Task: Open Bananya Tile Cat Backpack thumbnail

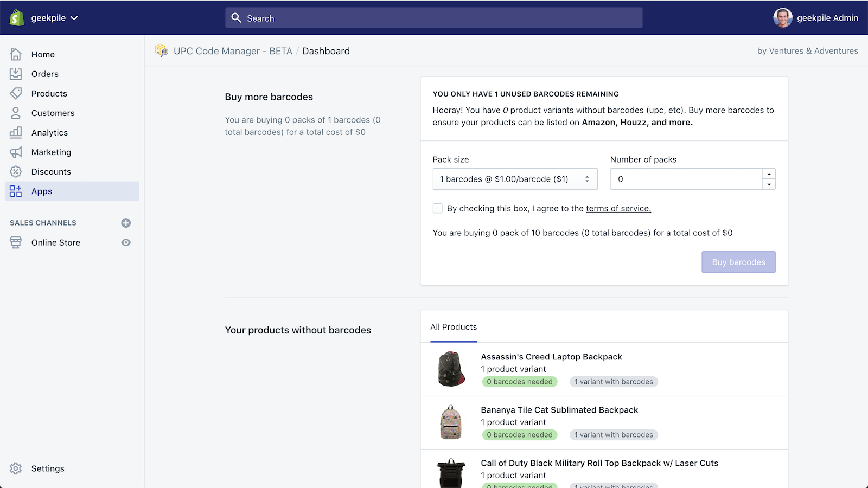Action: 451,422
